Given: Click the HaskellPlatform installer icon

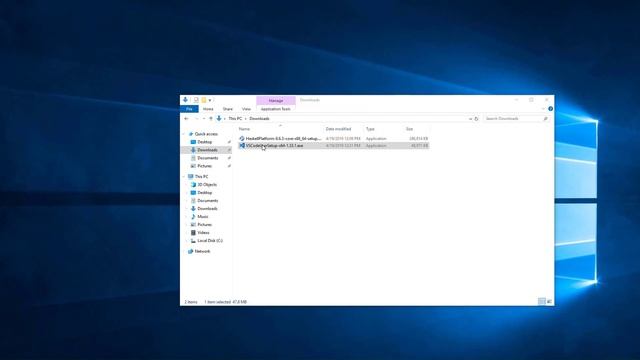Looking at the screenshot, I should click(242, 139).
